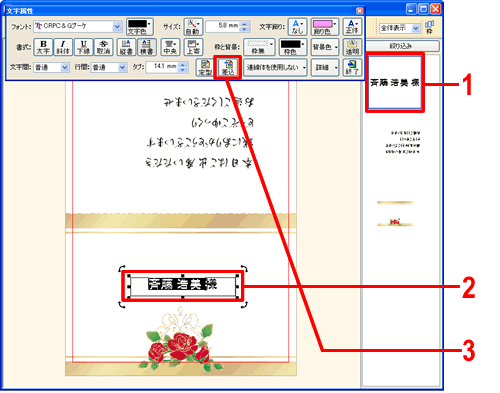
Task: Open the font name combo box
Action: [x=78, y=26]
